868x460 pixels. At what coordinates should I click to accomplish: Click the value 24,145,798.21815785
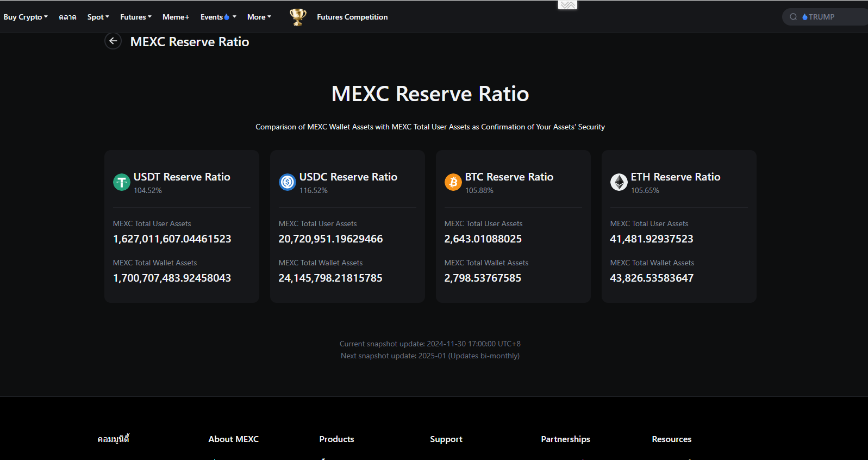[x=330, y=278]
